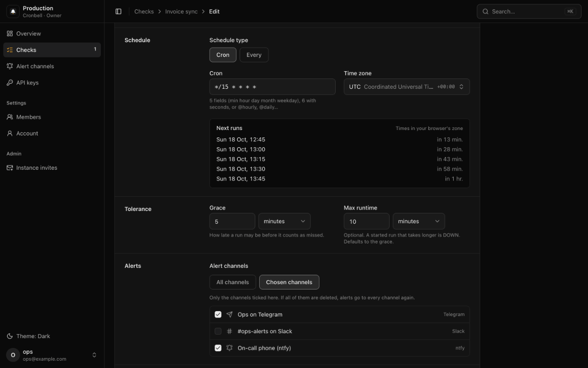Open Overview in sidebar
This screenshot has height=368, width=588.
[52, 33]
